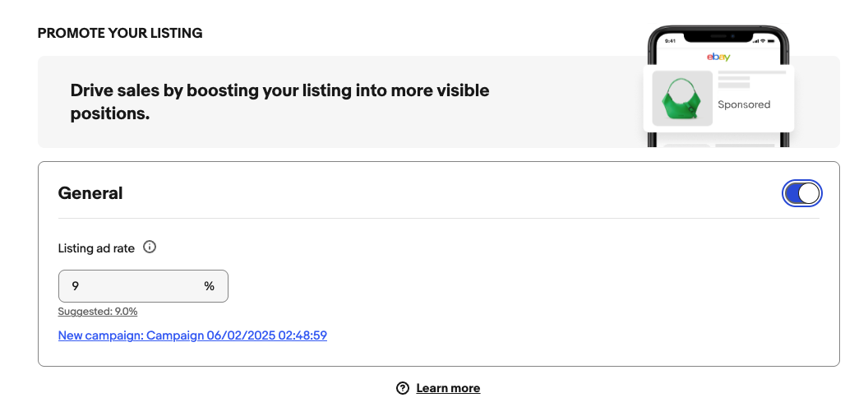Click the PROMOTE YOUR LISTING heading

[119, 33]
